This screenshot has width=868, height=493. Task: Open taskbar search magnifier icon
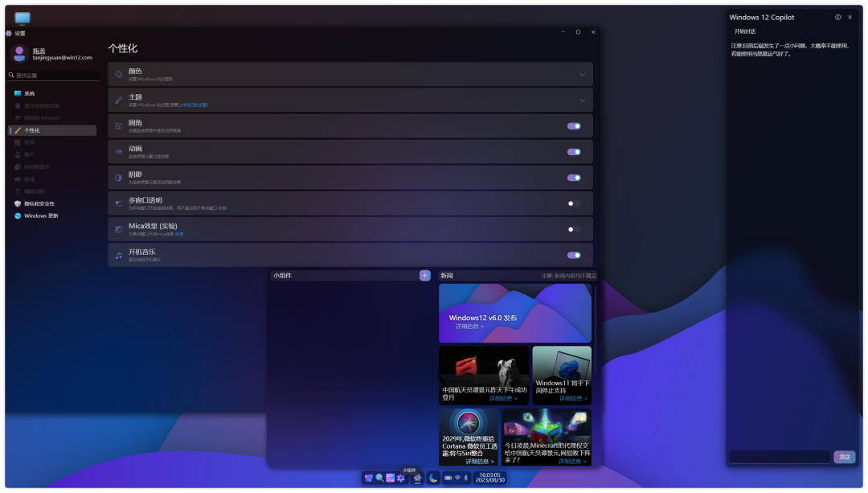click(379, 478)
